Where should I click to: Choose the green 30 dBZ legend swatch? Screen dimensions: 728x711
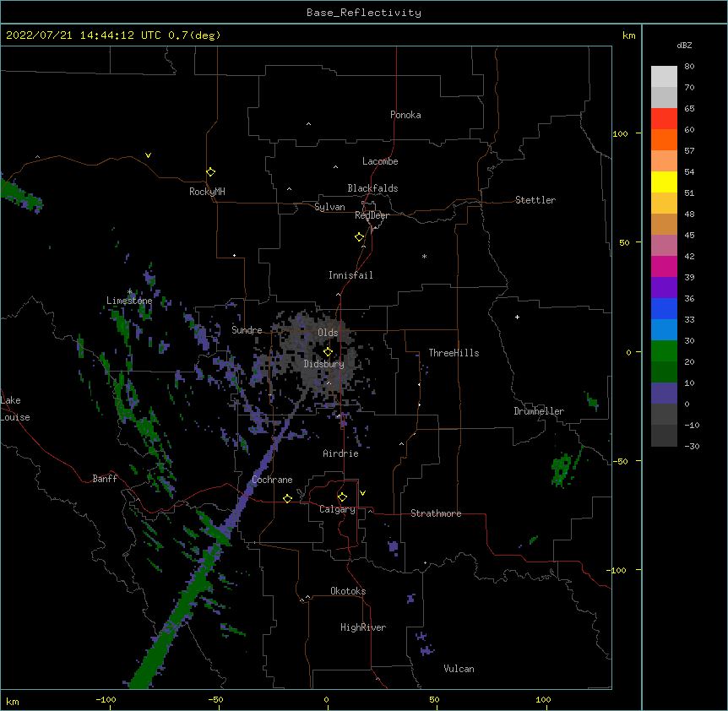click(x=664, y=351)
